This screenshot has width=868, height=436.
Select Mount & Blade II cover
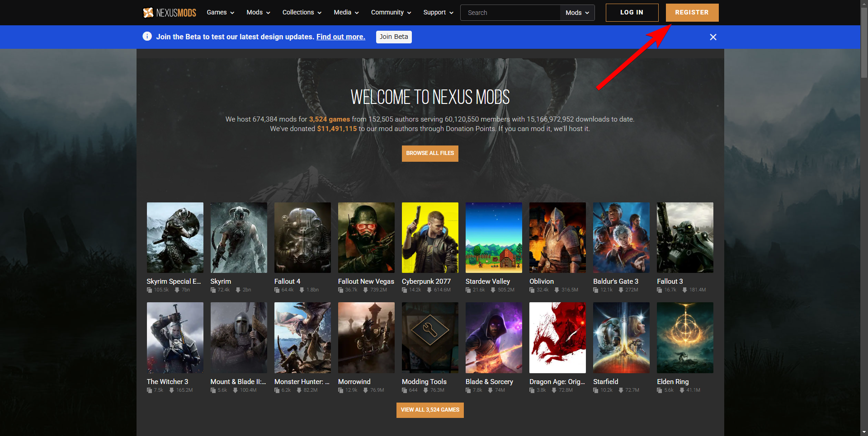coord(239,338)
